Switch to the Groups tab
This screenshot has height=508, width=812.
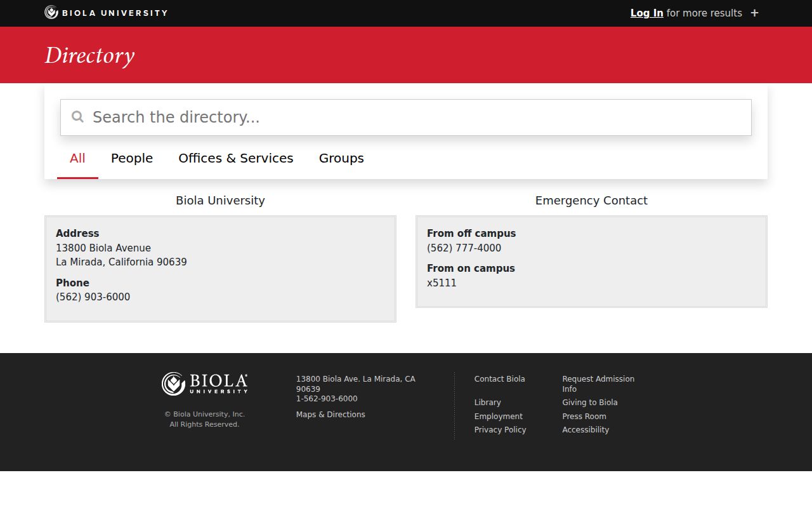click(x=341, y=158)
